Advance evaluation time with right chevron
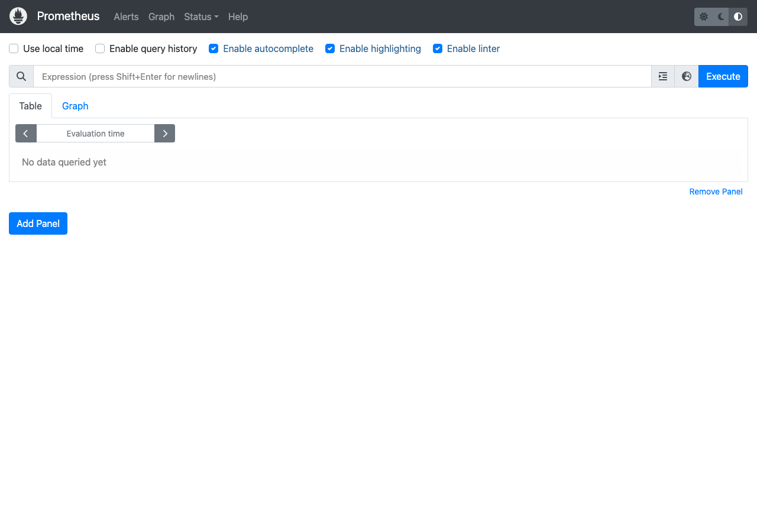Viewport: 757px width, 532px height. [x=164, y=133]
